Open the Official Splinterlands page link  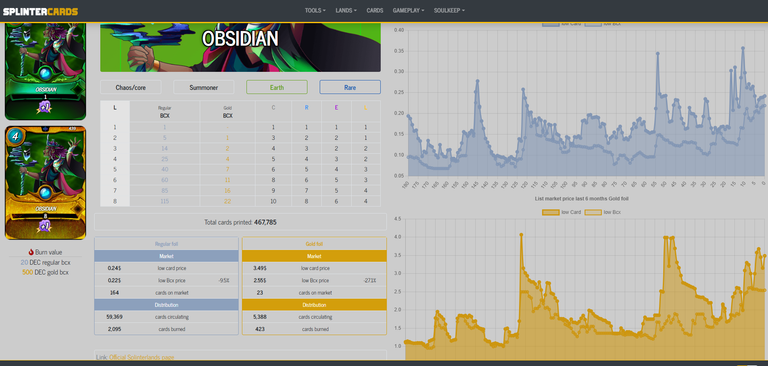[142, 357]
